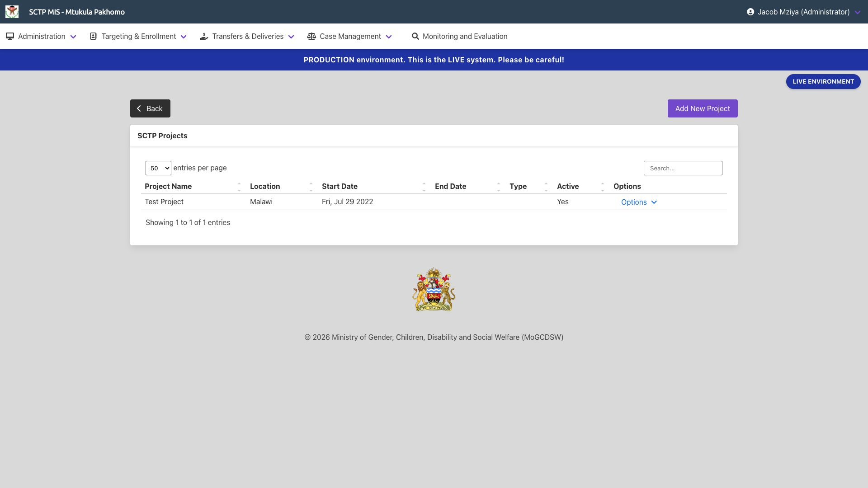Click the Transfers & Deliveries hand icon
Image resolution: width=868 pixels, height=488 pixels.
[204, 36]
